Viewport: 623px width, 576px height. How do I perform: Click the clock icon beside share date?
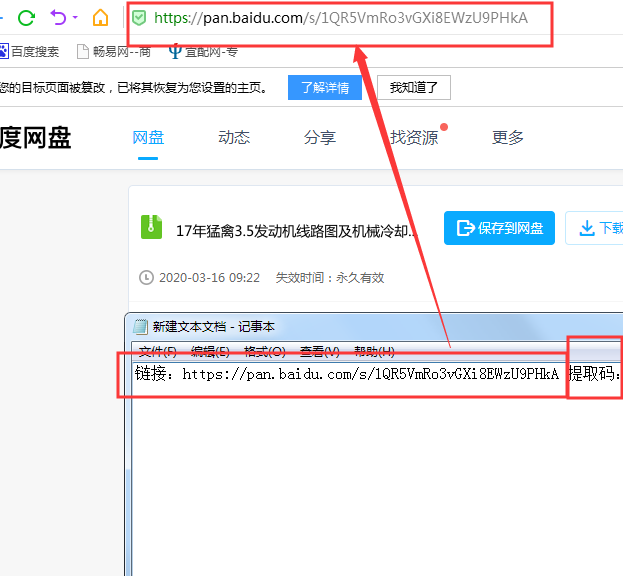tap(146, 278)
